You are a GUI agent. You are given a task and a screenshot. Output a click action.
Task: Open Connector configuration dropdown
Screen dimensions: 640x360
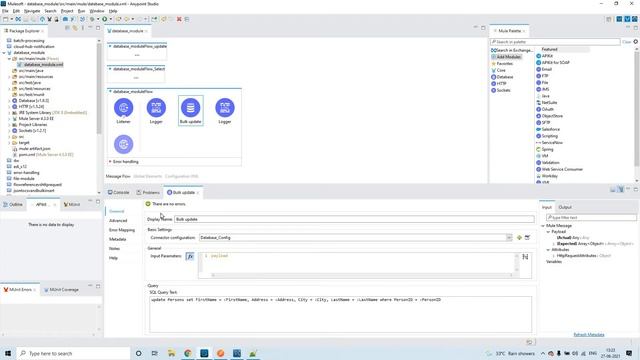(x=509, y=238)
